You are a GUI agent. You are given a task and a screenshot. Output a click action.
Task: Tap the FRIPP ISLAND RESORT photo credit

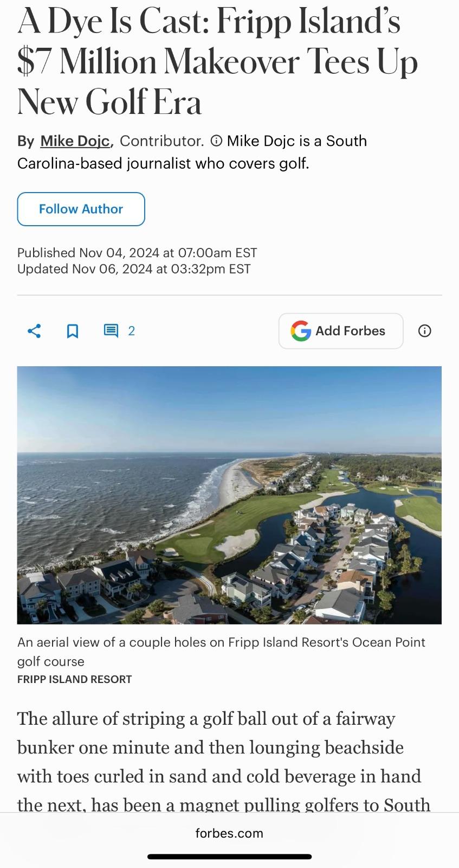point(75,679)
